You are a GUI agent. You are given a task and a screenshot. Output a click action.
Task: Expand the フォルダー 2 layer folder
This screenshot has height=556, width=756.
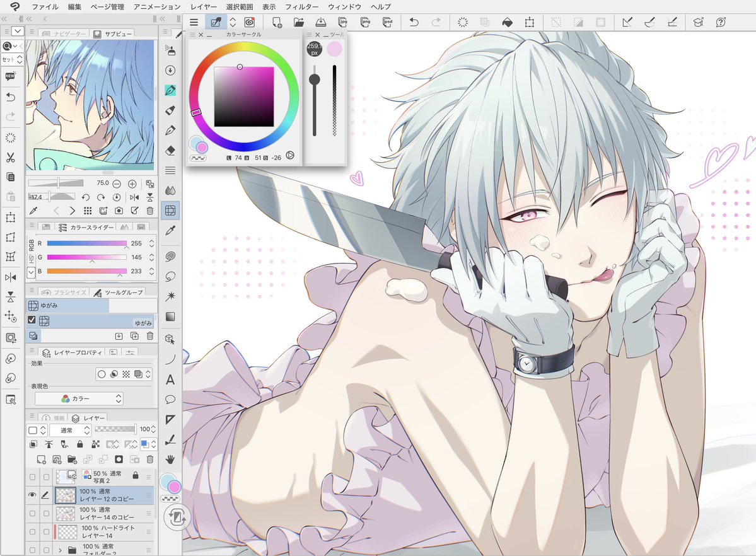coord(60,550)
